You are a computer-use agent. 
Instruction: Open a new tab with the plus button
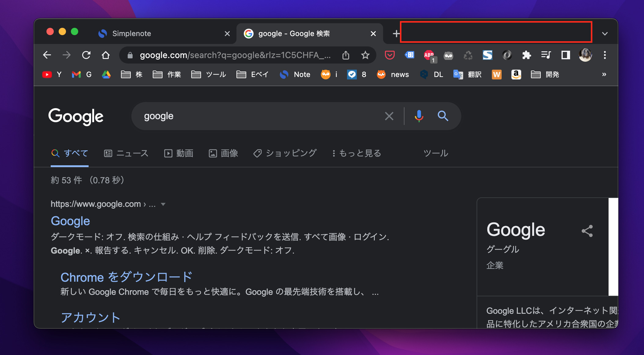pyautogui.click(x=396, y=34)
